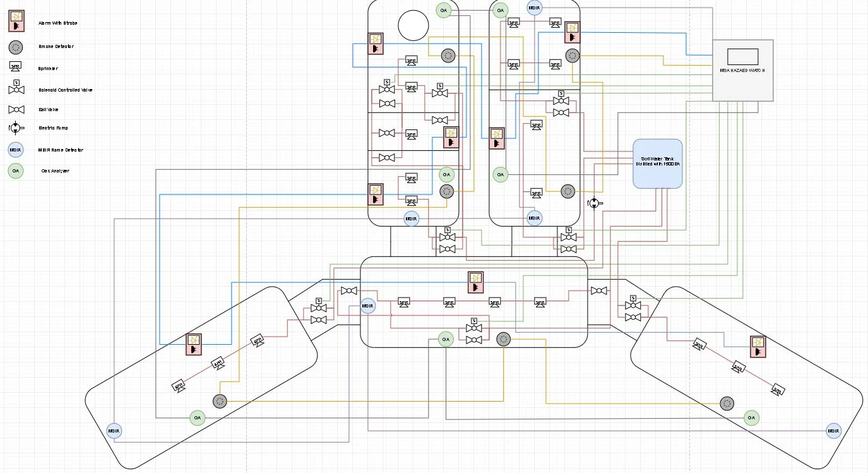Select the Gas Analyzer legend icon
This screenshot has height=473, width=868.
16,171
